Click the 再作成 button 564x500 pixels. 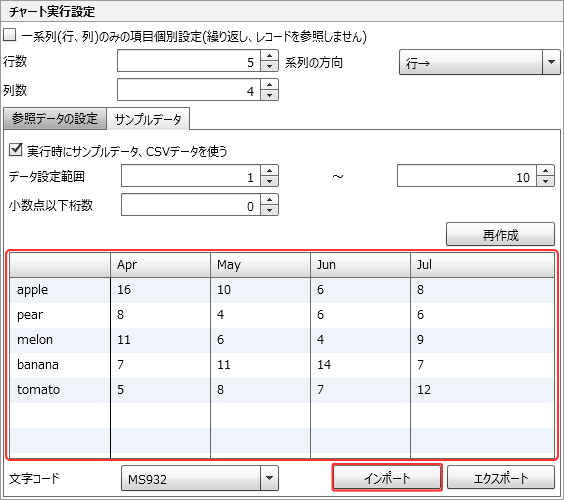click(500, 234)
